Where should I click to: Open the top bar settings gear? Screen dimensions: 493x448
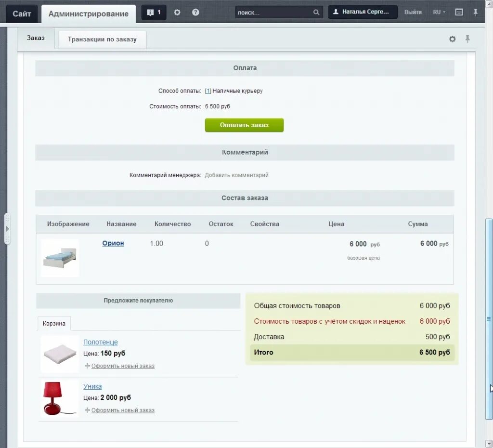coord(177,12)
